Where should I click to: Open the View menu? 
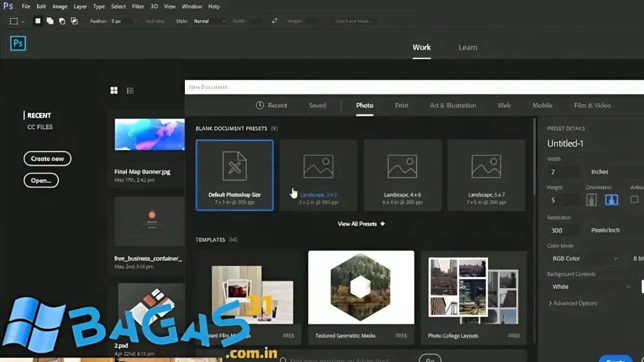[x=170, y=6]
